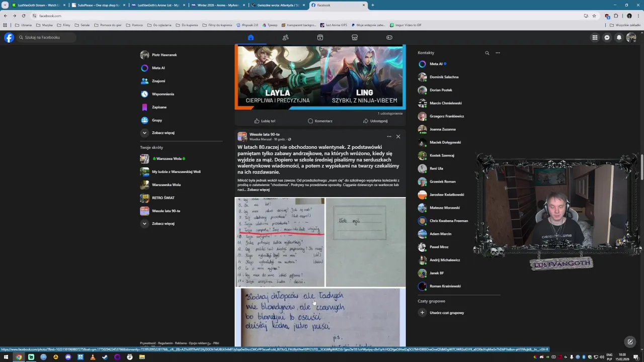Switch to the Winter 2026 Anime tab
This screenshot has width=644, height=362.
[218, 5]
